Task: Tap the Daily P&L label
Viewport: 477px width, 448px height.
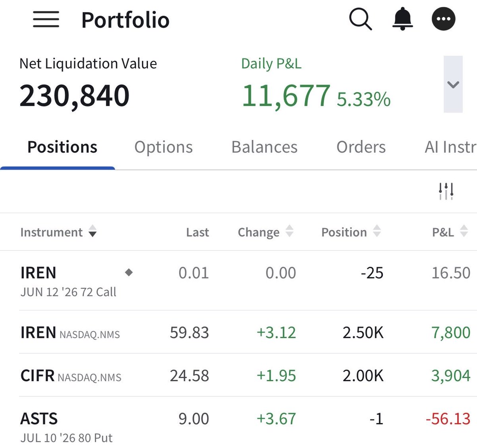Action: point(271,64)
